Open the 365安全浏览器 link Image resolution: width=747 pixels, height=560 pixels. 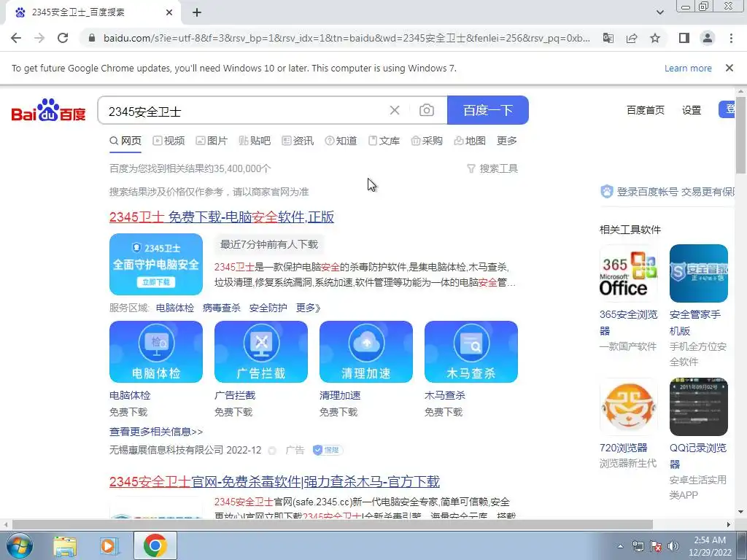[x=628, y=322]
